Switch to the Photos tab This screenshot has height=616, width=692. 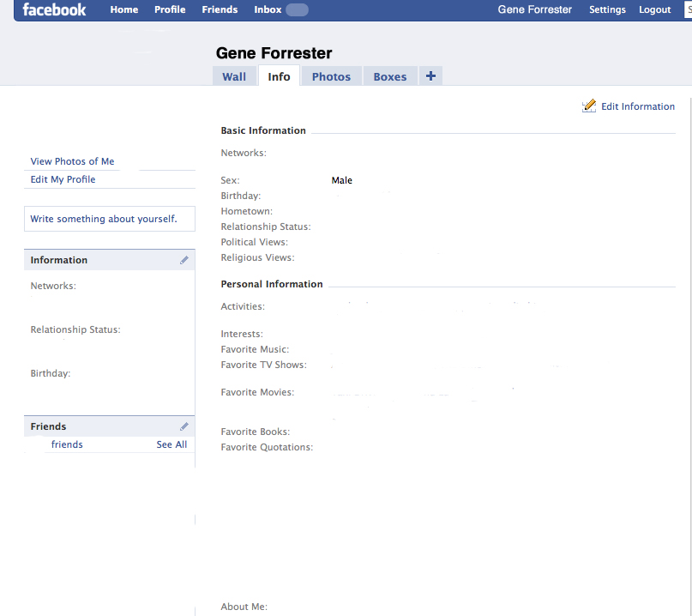(x=332, y=76)
